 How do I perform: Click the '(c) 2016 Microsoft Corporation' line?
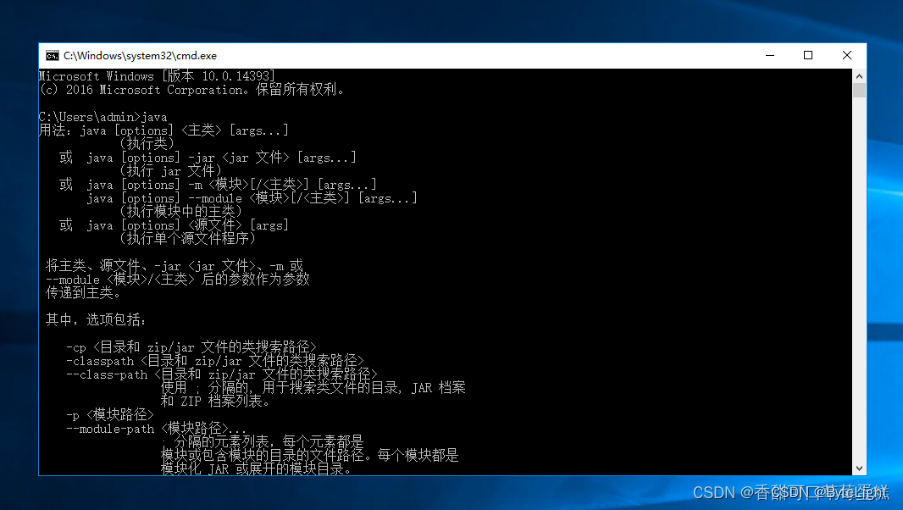tap(192, 90)
